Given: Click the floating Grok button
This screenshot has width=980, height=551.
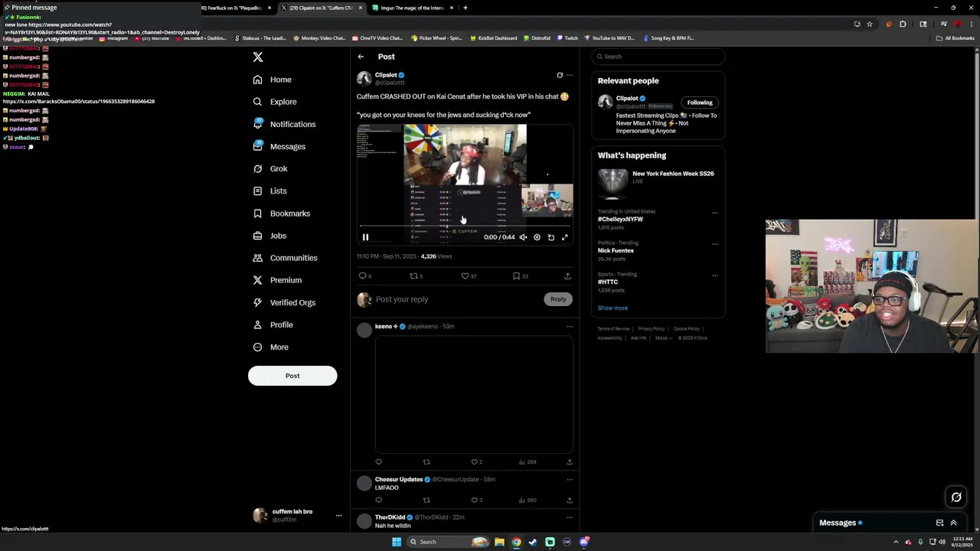Looking at the screenshot, I should pyautogui.click(x=956, y=497).
